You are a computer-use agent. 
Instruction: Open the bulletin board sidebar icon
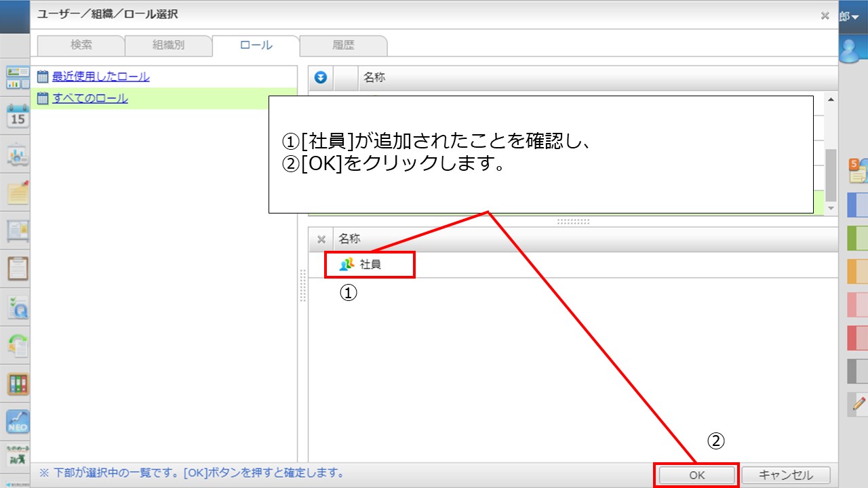tap(18, 230)
